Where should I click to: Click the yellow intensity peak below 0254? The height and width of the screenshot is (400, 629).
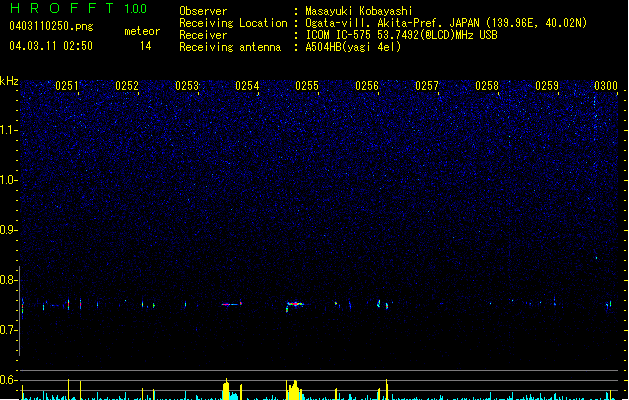point(226,389)
